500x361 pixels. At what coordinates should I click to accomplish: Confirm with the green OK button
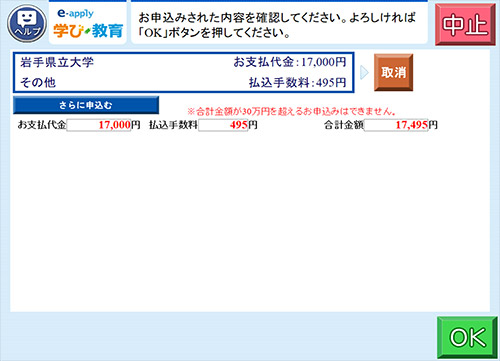(x=467, y=337)
